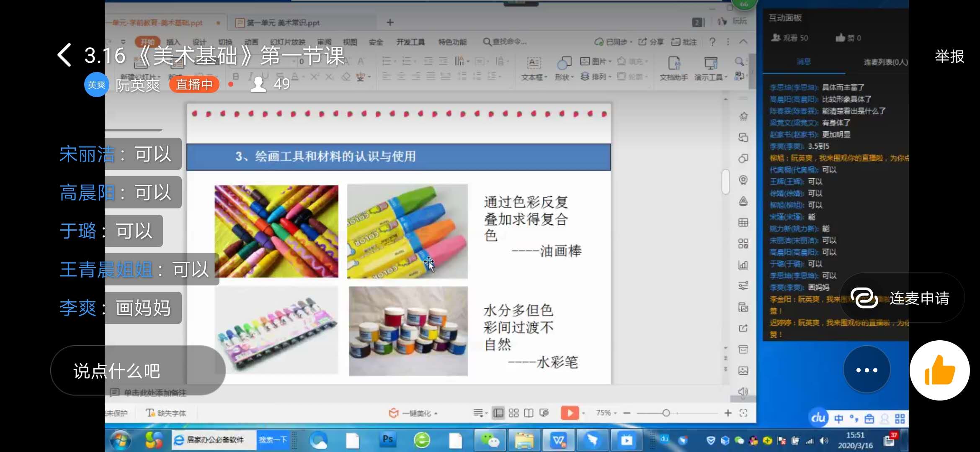
Task: Switch to reading view in status bar
Action: 529,413
